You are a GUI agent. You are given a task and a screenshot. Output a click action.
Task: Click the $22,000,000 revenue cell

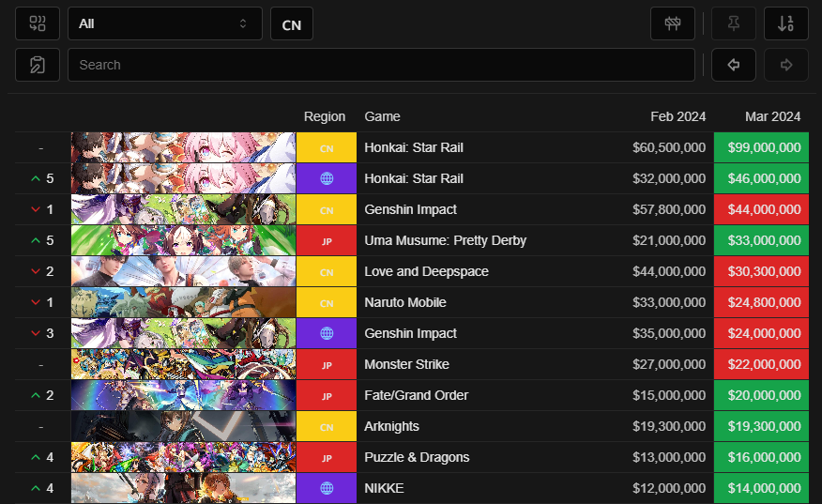click(761, 364)
